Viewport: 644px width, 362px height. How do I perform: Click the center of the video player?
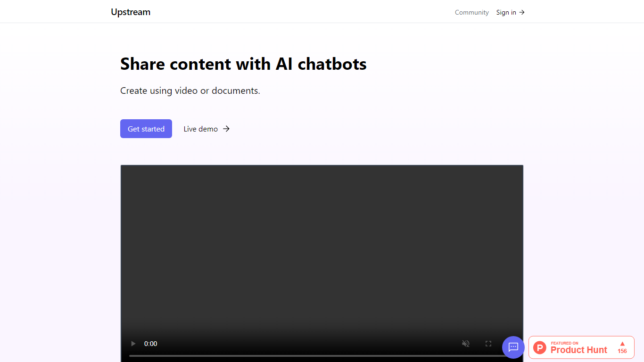[322, 255]
